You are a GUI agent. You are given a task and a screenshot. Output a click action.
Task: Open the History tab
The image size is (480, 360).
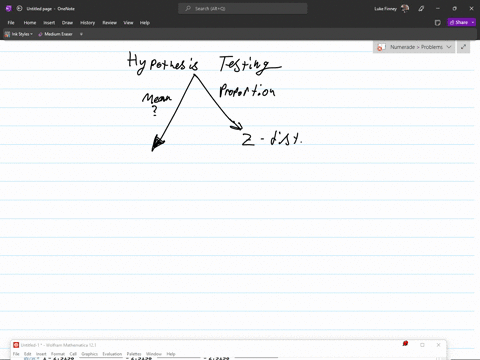pos(87,23)
